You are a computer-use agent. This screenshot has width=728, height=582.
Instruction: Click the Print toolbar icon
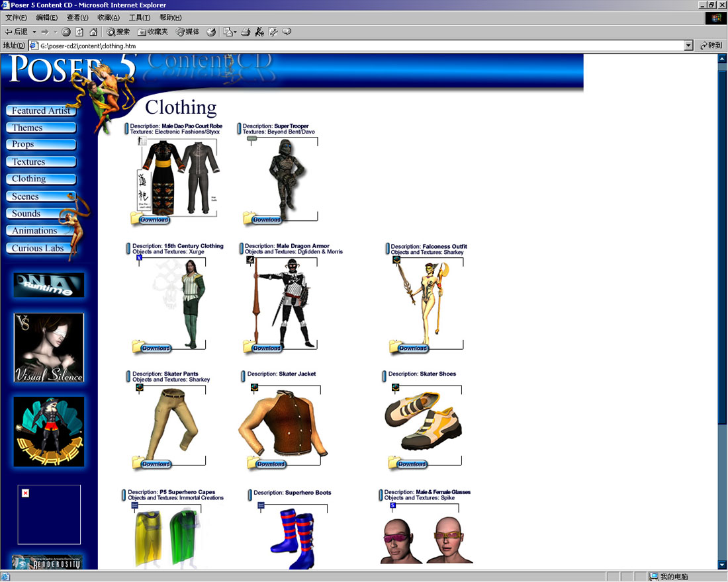[246, 32]
